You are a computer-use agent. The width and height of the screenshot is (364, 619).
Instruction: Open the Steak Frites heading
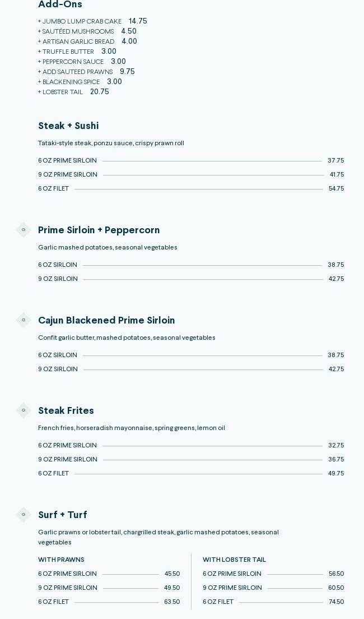click(66, 411)
